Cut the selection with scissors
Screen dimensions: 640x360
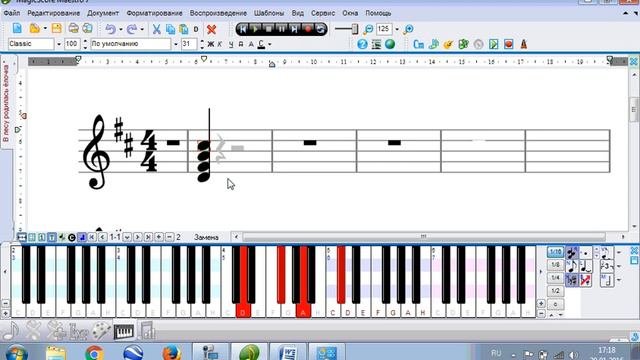[x=156, y=29]
